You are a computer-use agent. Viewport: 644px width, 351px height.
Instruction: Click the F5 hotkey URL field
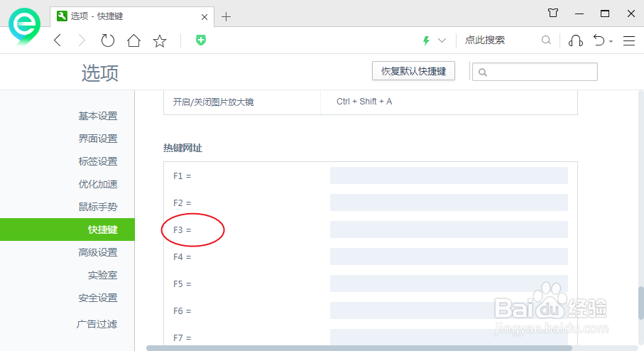point(449,283)
